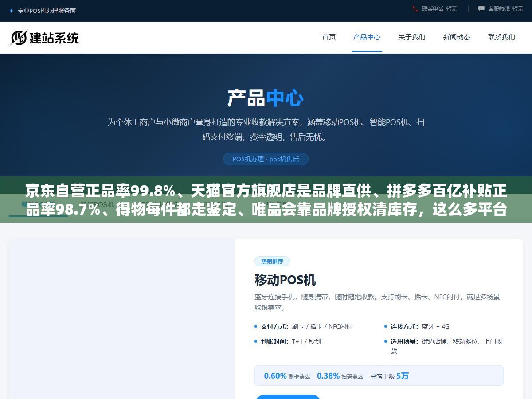
Task: Click the 建站系统 logo
Action: tap(44, 38)
